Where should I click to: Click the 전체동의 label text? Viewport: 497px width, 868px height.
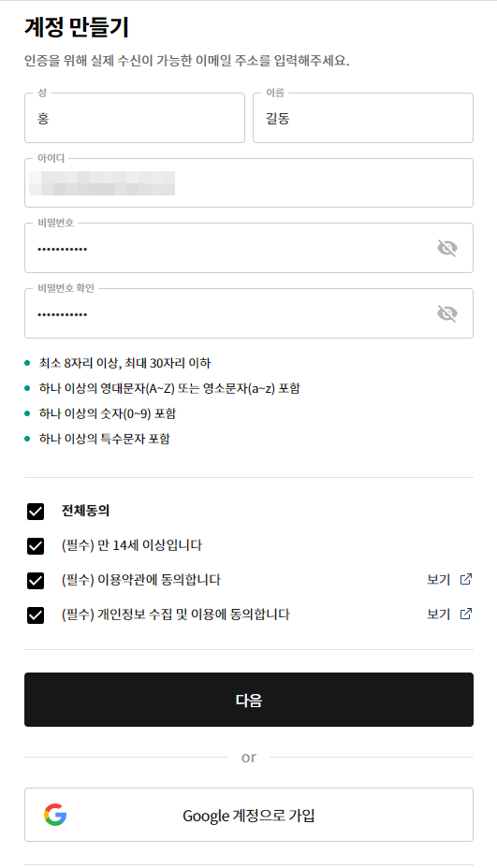point(85,511)
